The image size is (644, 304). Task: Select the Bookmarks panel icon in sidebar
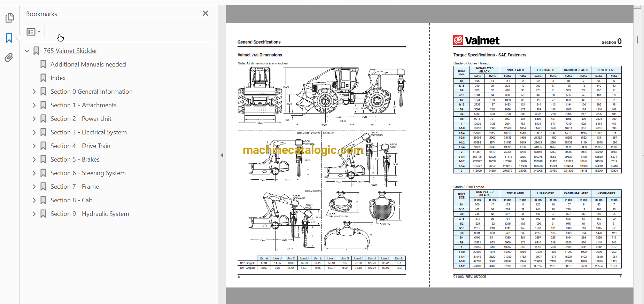tap(9, 38)
